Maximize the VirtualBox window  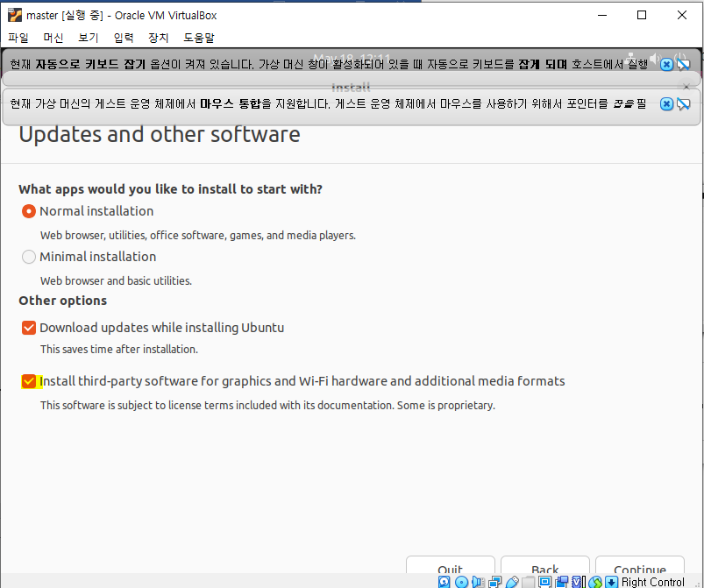[642, 15]
